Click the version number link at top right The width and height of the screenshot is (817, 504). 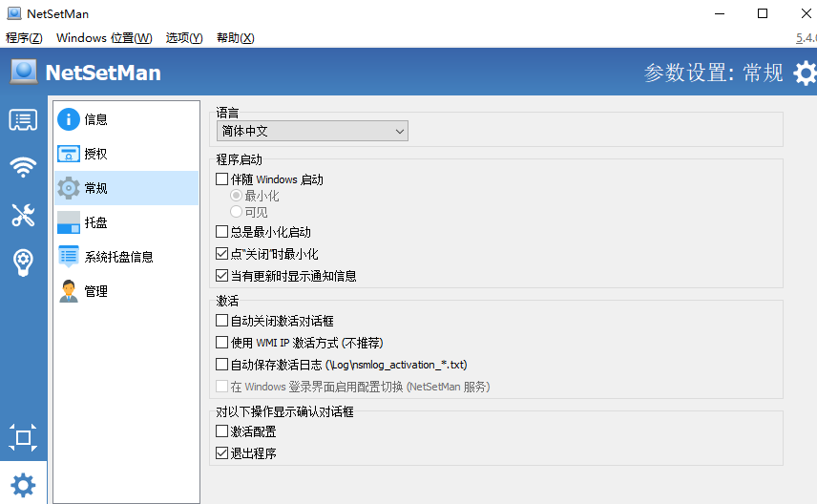tap(807, 38)
